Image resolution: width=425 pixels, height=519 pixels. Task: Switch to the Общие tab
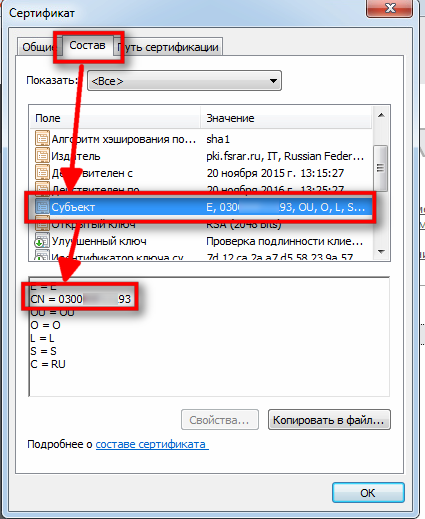coord(37,47)
